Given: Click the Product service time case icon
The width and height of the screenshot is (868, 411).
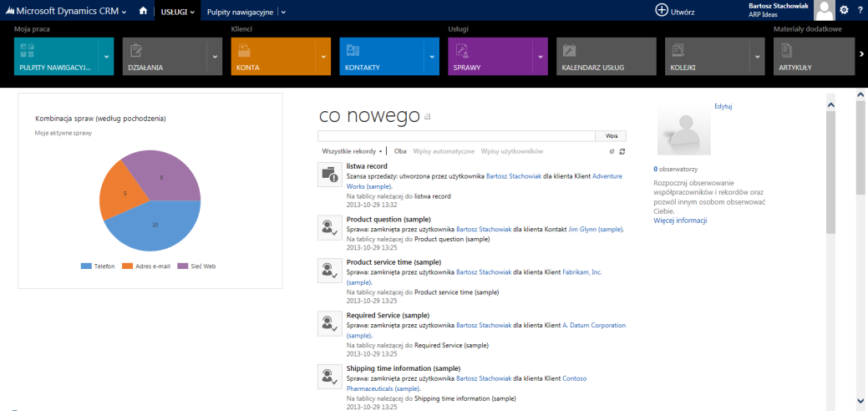Looking at the screenshot, I should 330,271.
